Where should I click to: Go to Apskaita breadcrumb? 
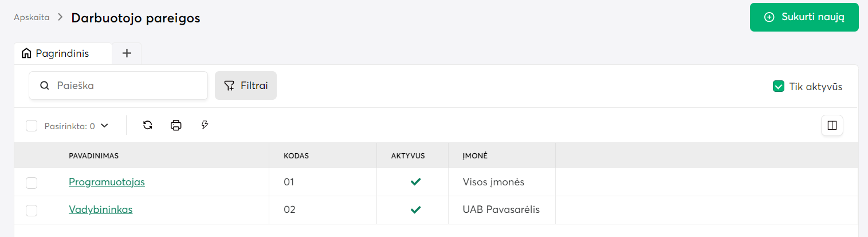[32, 17]
